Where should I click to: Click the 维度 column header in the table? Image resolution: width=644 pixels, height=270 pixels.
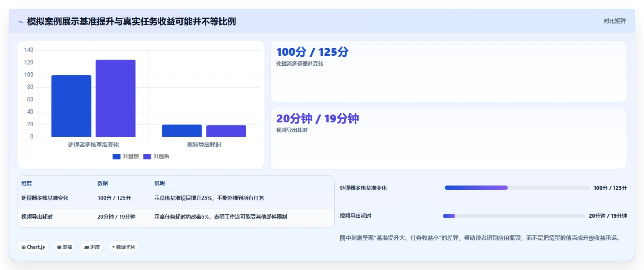27,183
